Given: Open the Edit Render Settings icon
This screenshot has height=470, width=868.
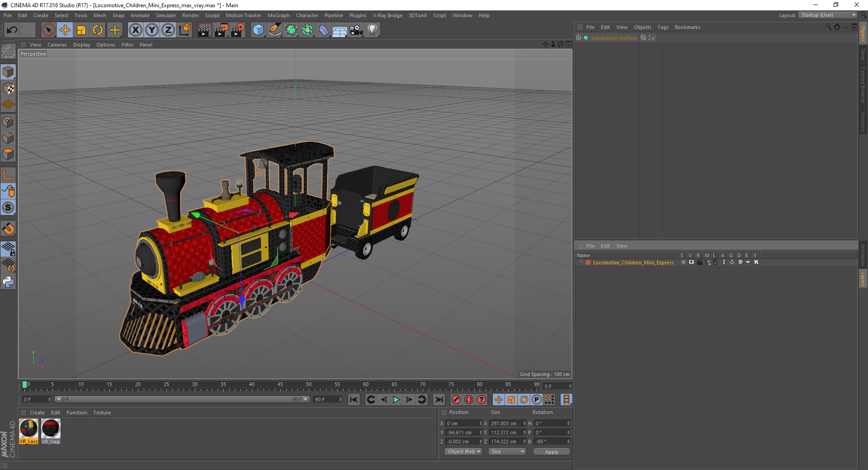Looking at the screenshot, I should tap(238, 30).
